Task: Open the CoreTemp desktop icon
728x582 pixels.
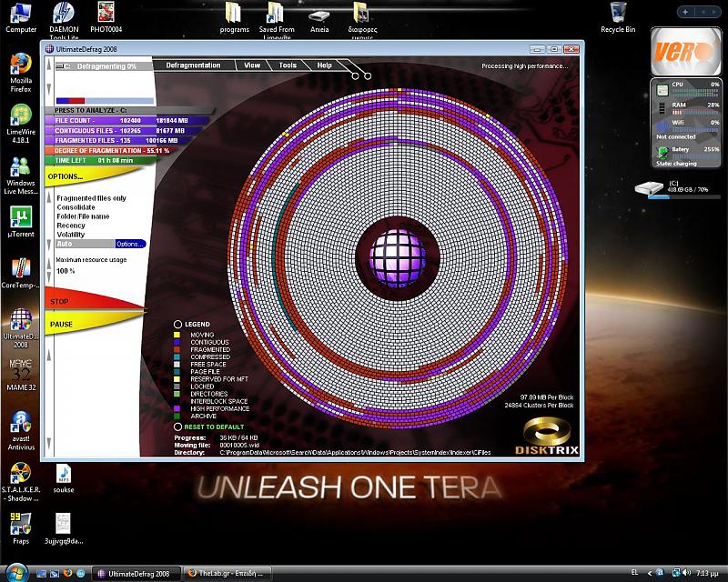Action: click(x=20, y=273)
